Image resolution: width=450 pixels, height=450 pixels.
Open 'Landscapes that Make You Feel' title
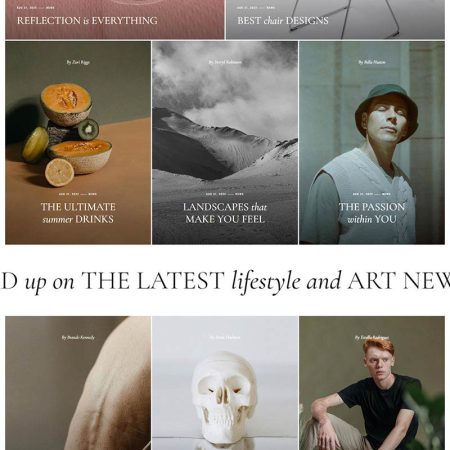click(225, 213)
